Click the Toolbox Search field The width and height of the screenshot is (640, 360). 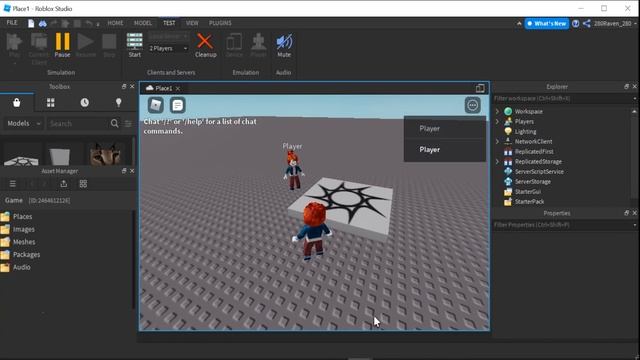pos(78,123)
